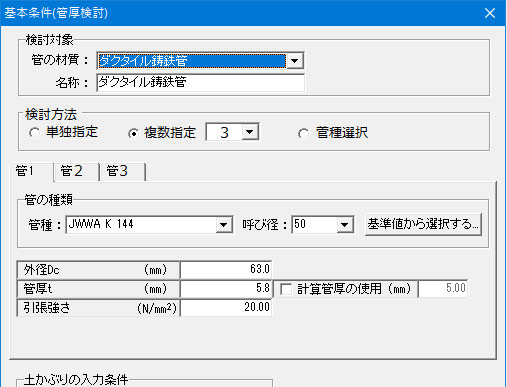507x387 pixels.
Task: Expand the 複数指定 count dropdown
Action: (x=250, y=132)
